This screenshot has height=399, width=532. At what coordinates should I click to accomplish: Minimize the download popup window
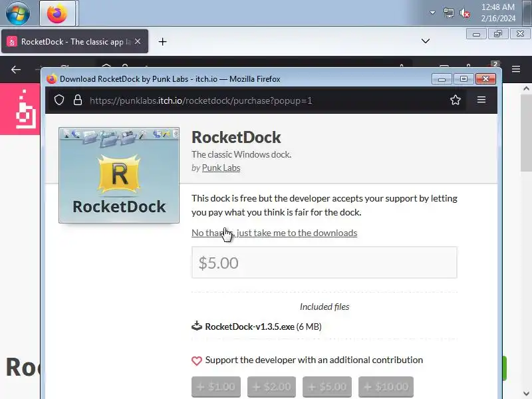pyautogui.click(x=442, y=79)
